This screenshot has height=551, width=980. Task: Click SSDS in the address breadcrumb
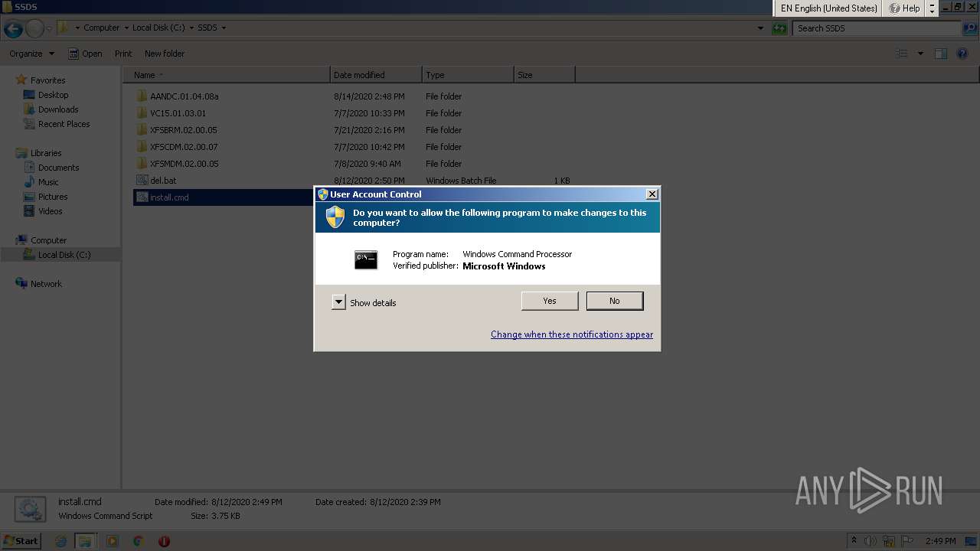point(207,28)
